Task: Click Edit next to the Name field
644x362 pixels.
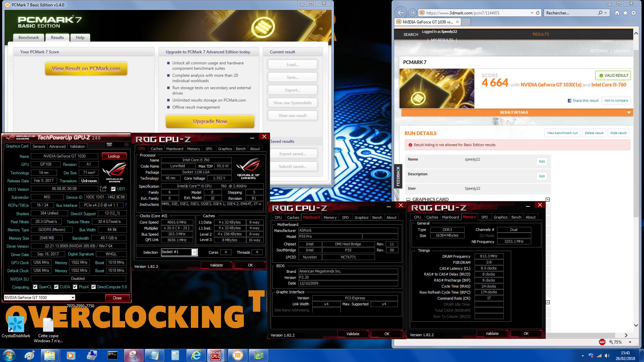Action: click(542, 162)
